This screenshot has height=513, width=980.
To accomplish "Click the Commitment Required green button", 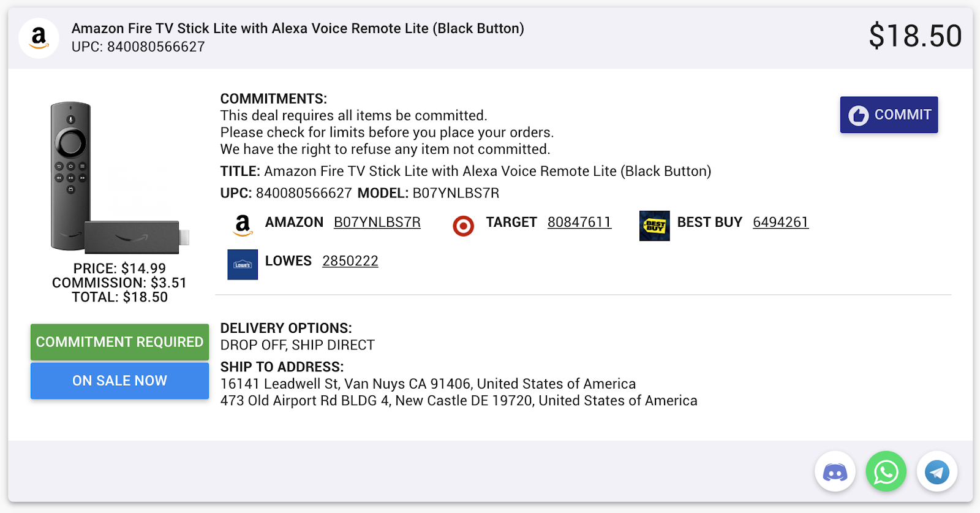I will [x=119, y=342].
